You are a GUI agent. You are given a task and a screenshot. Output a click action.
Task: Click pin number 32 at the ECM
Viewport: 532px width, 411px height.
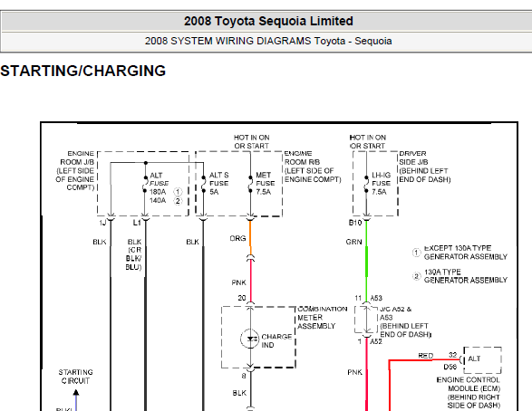pyautogui.click(x=453, y=355)
